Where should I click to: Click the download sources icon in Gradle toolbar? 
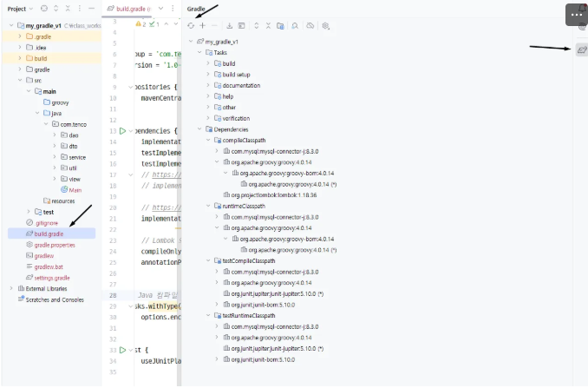tap(230, 25)
